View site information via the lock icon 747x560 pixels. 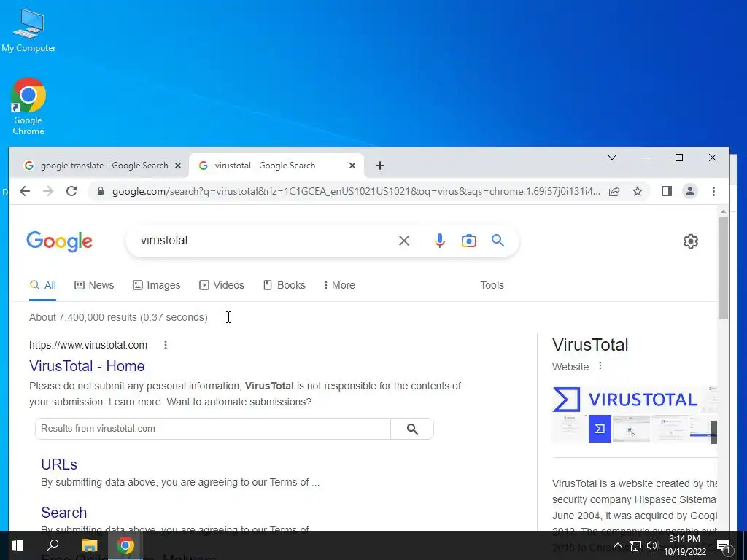coord(100,192)
